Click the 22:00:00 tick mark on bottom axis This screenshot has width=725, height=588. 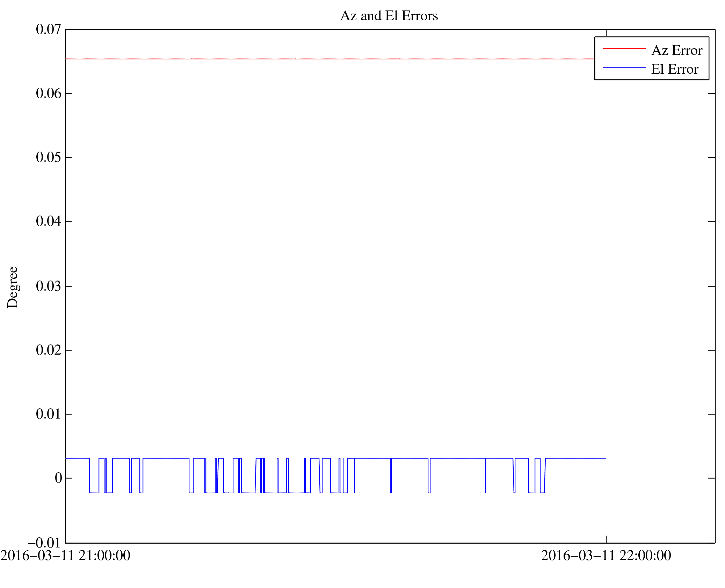(606, 539)
